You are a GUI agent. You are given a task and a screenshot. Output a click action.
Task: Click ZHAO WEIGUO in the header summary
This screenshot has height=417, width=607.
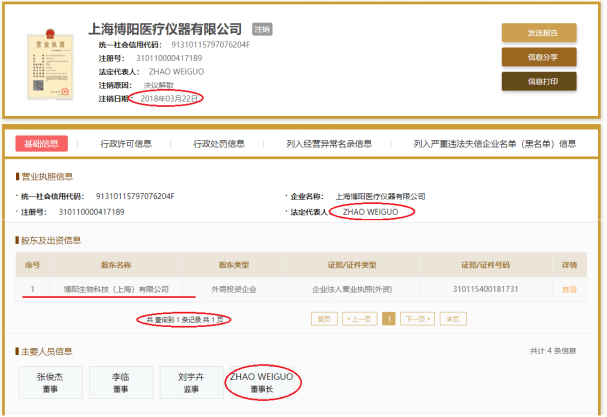pos(177,72)
